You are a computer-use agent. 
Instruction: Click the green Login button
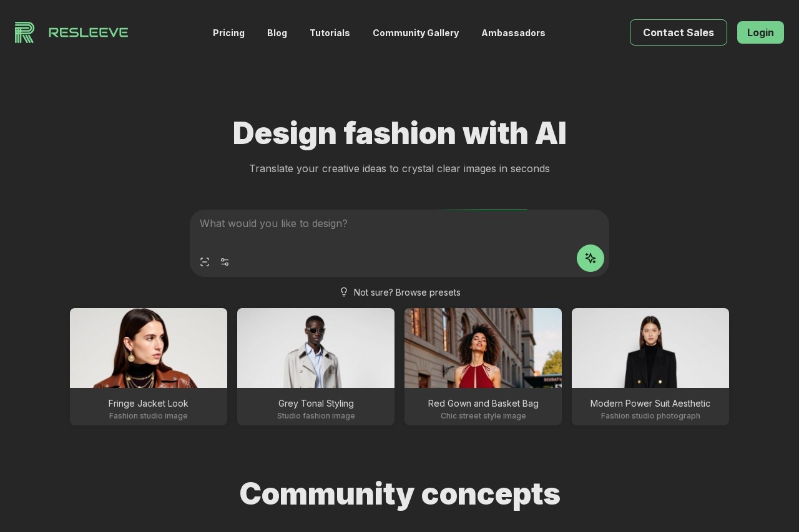point(760,32)
